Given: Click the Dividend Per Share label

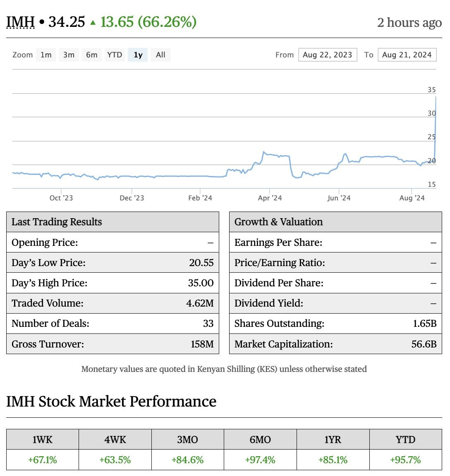Looking at the screenshot, I should coord(279,283).
